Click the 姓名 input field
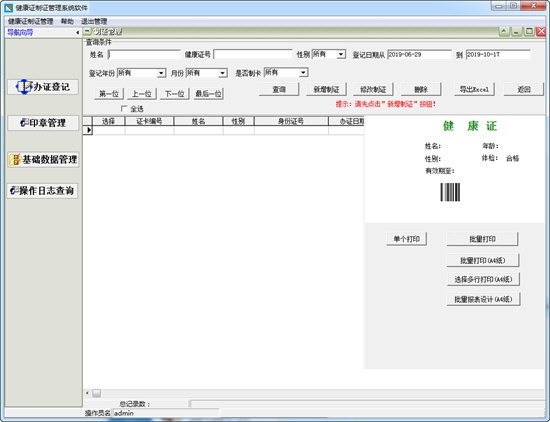 click(144, 54)
